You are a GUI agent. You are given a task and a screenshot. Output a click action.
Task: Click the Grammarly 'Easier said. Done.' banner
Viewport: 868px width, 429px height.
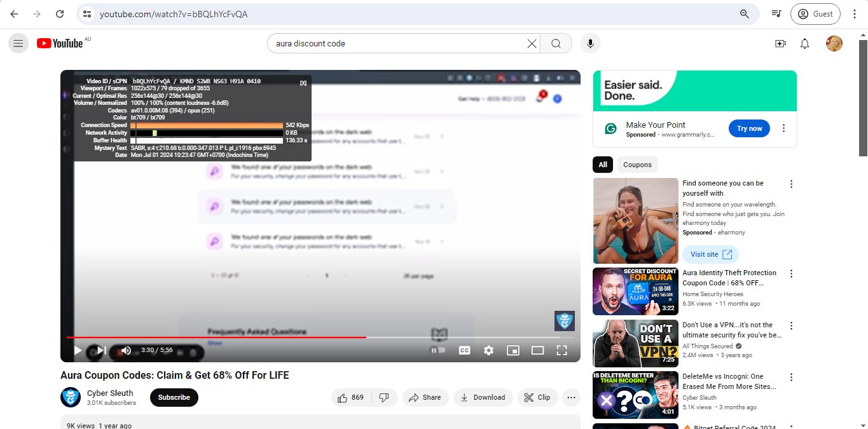tap(694, 91)
